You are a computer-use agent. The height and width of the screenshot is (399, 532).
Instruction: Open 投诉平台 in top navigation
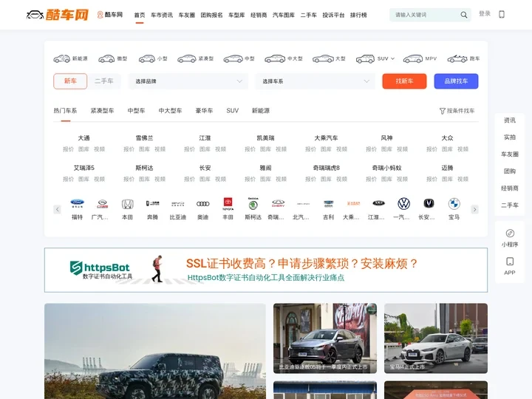[333, 15]
